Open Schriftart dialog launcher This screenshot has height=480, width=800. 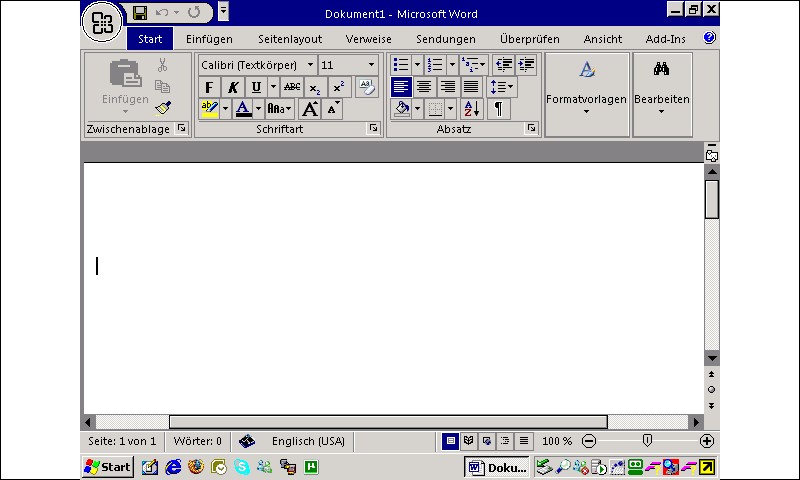pos(373,128)
